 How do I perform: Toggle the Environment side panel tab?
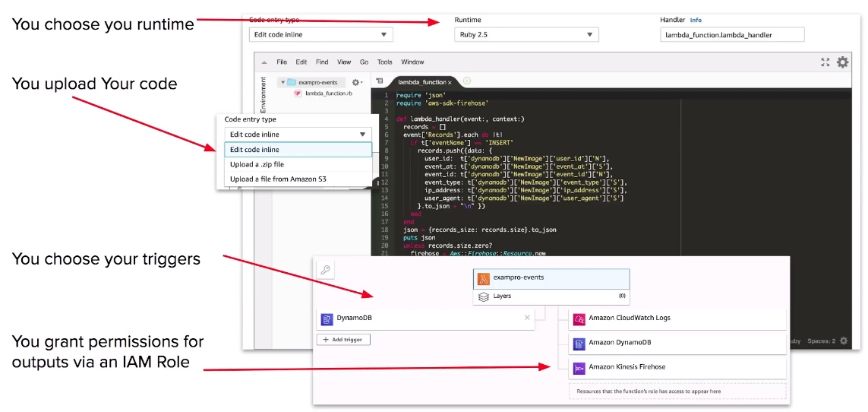point(263,94)
